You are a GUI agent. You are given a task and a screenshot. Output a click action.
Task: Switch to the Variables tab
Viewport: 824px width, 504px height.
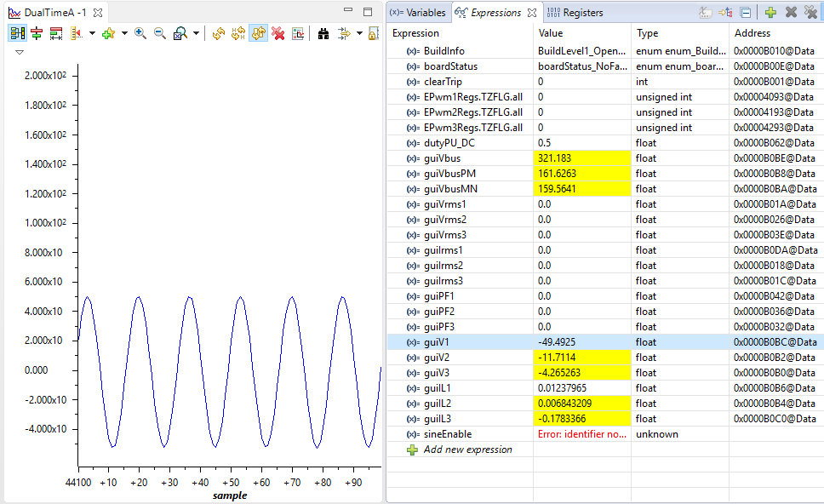click(419, 13)
